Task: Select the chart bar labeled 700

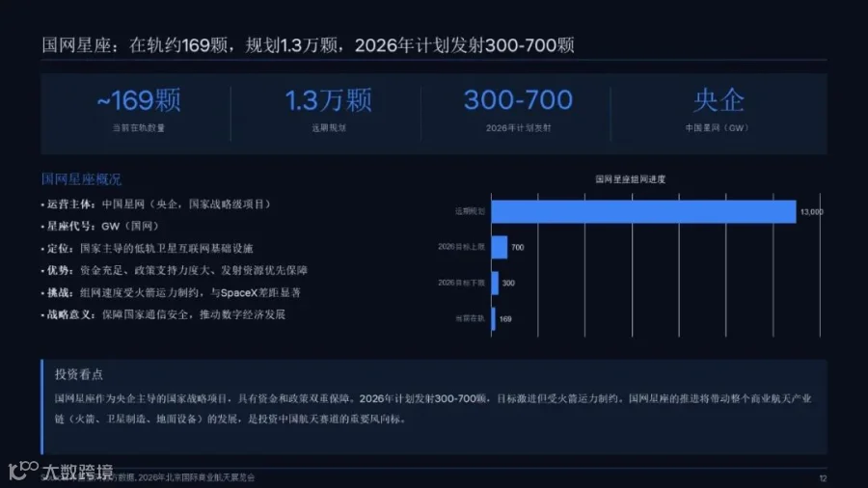Action: pos(500,247)
